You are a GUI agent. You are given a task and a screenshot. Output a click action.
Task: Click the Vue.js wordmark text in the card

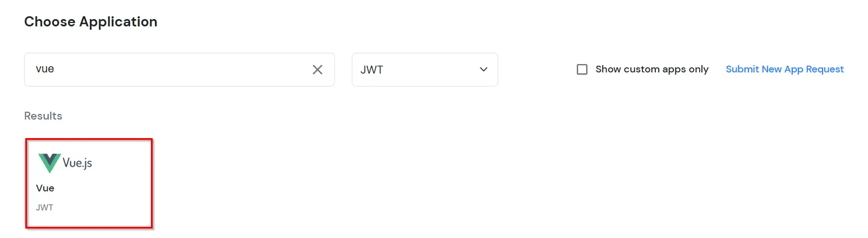click(77, 163)
